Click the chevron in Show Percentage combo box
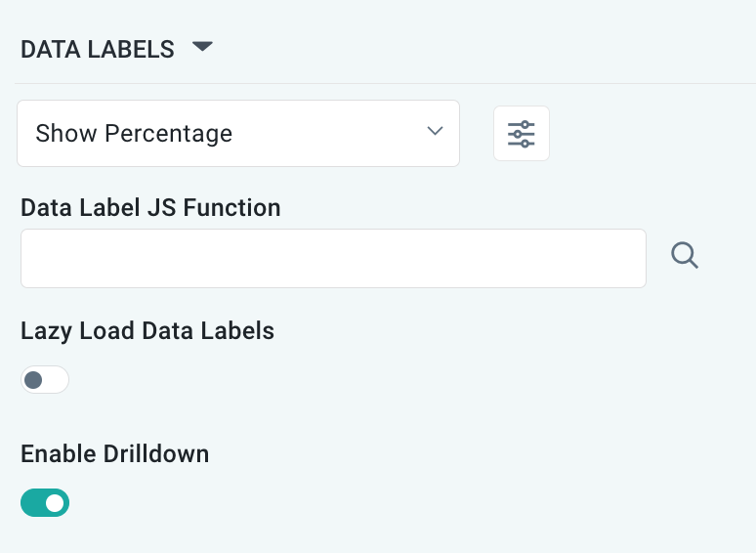 [x=436, y=132]
